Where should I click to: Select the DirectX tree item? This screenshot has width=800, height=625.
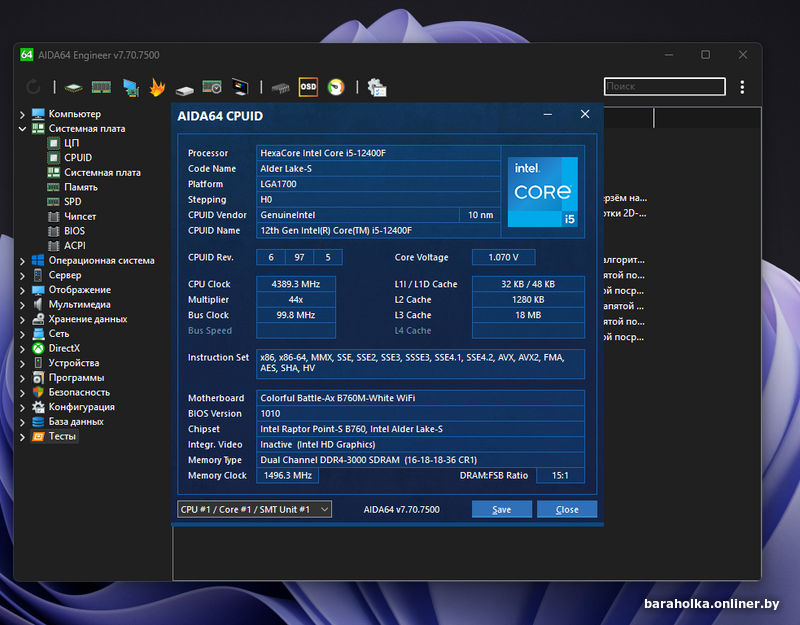(56, 348)
